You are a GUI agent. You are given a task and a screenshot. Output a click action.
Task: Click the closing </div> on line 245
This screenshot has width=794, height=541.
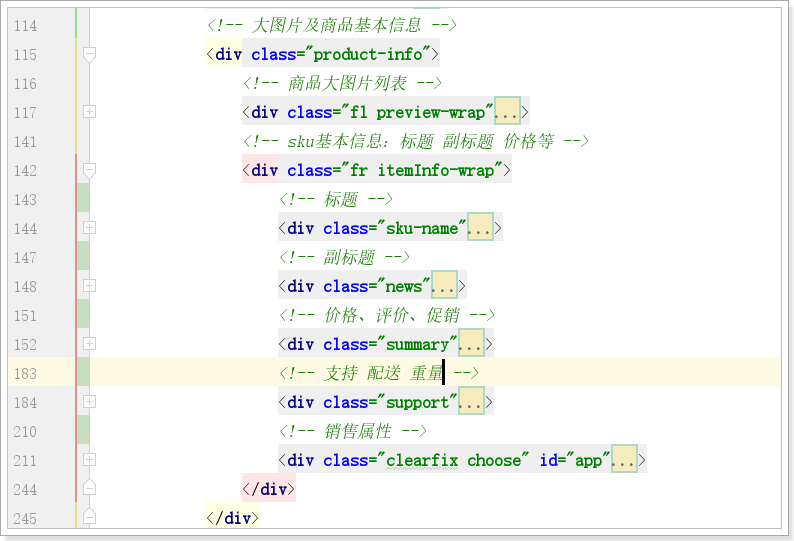[x=232, y=517]
